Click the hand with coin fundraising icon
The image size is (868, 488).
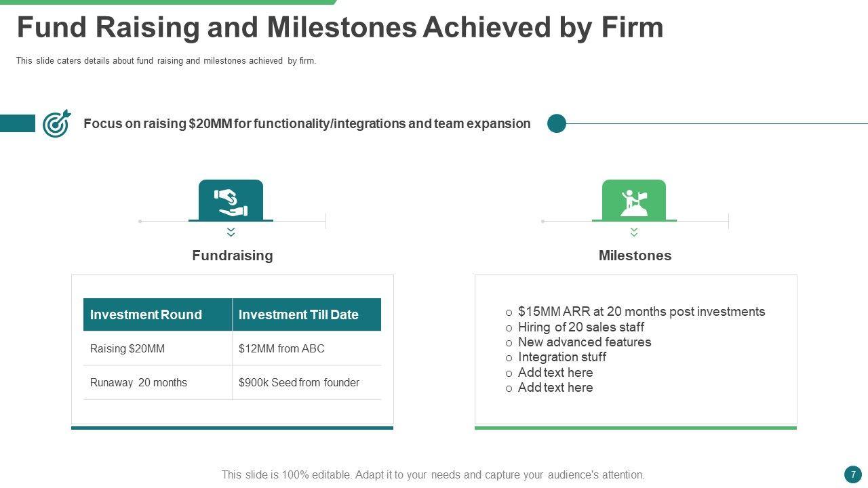click(x=231, y=202)
